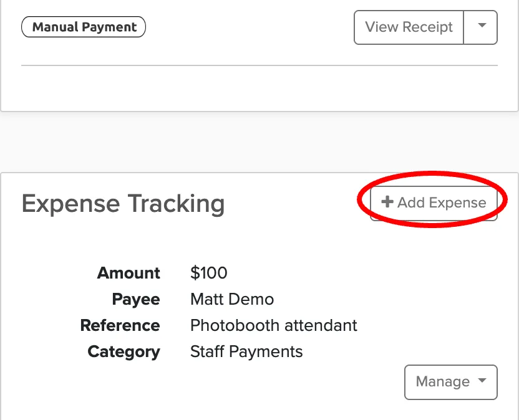Open the caret dropdown beside View Receipt
Image resolution: width=519 pixels, height=420 pixels.
coord(480,27)
